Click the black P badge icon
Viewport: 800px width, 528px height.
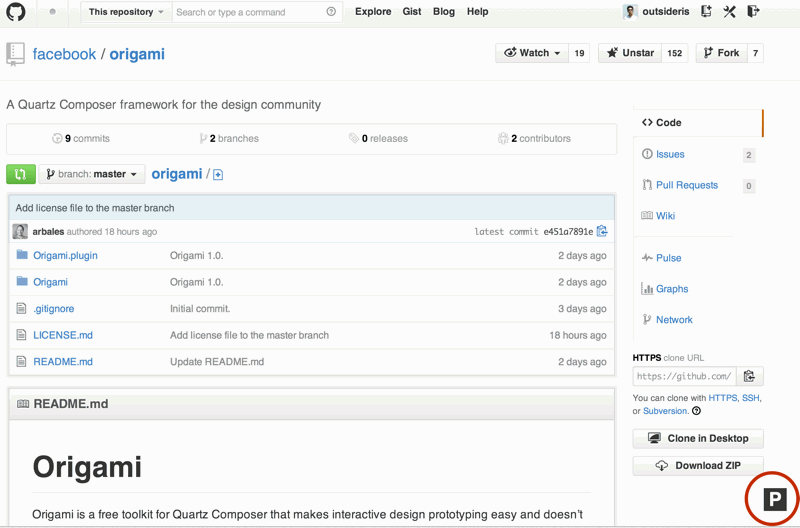(x=775, y=498)
